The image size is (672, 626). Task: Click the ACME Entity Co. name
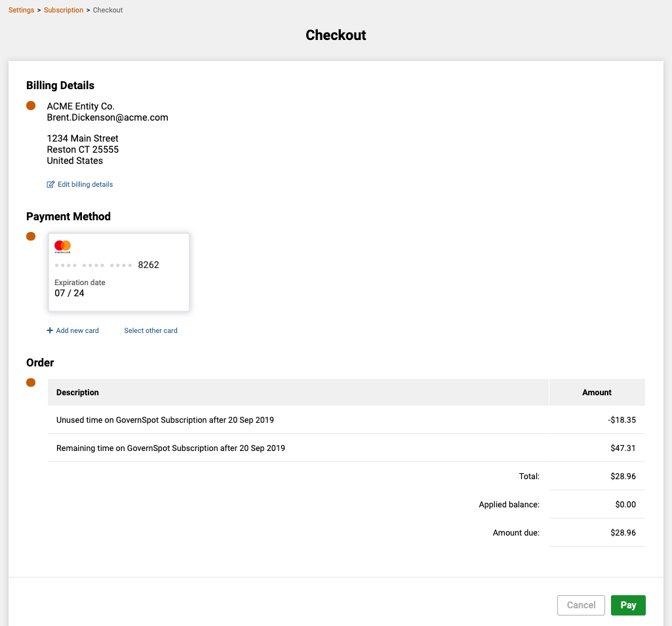(x=81, y=106)
